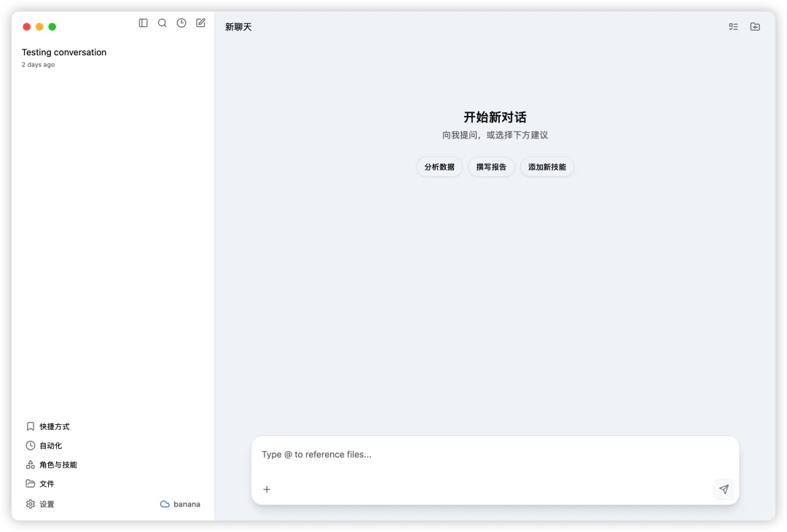Open the history clock icon in sidebar header

[x=181, y=23]
